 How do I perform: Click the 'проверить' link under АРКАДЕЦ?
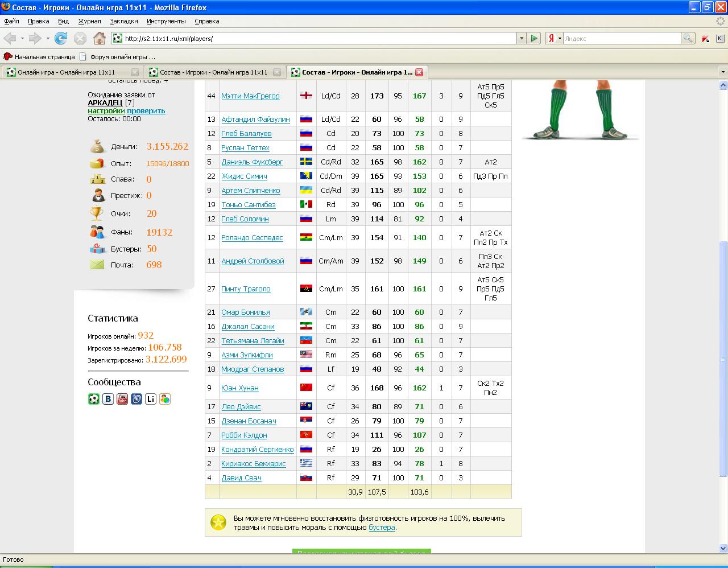point(146,111)
